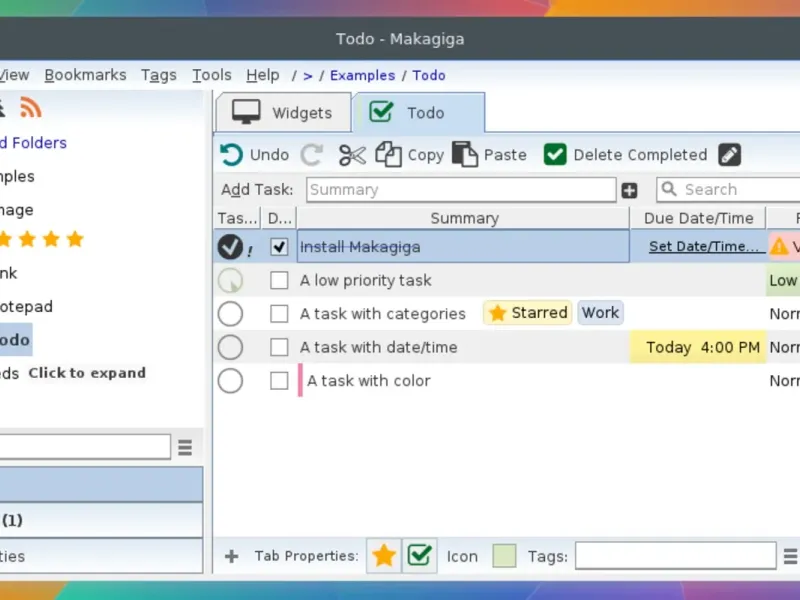The width and height of the screenshot is (800, 600).
Task: Click the > breadcrumb arrow
Action: click(x=308, y=76)
